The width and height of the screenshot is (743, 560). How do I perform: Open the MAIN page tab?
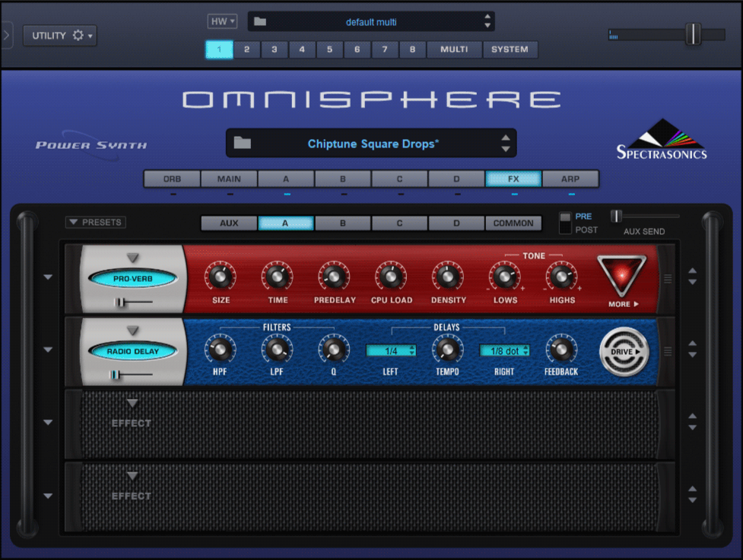click(x=229, y=179)
